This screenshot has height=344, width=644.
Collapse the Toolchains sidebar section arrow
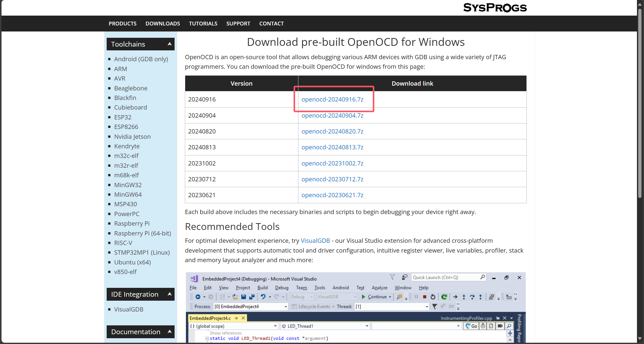point(170,44)
